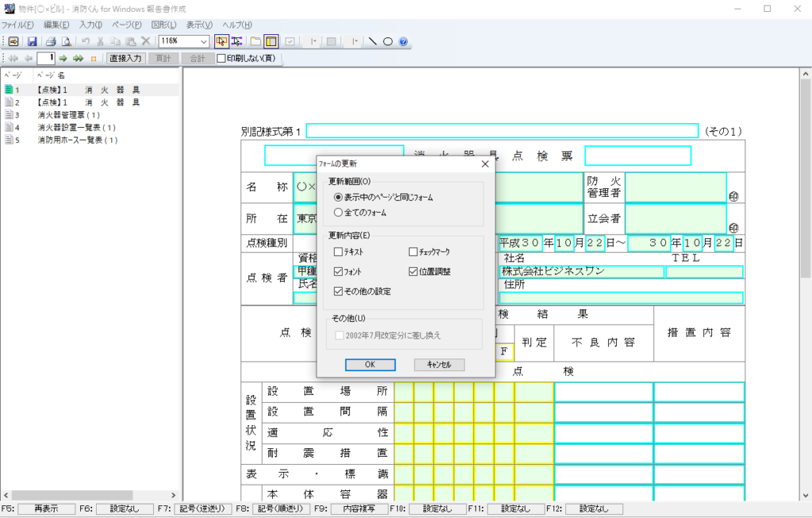Click the undo arrow icon
This screenshot has width=812, height=518.
(86, 41)
